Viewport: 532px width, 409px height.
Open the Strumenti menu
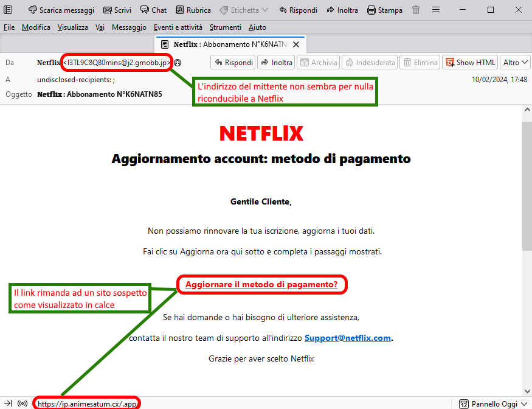(226, 27)
